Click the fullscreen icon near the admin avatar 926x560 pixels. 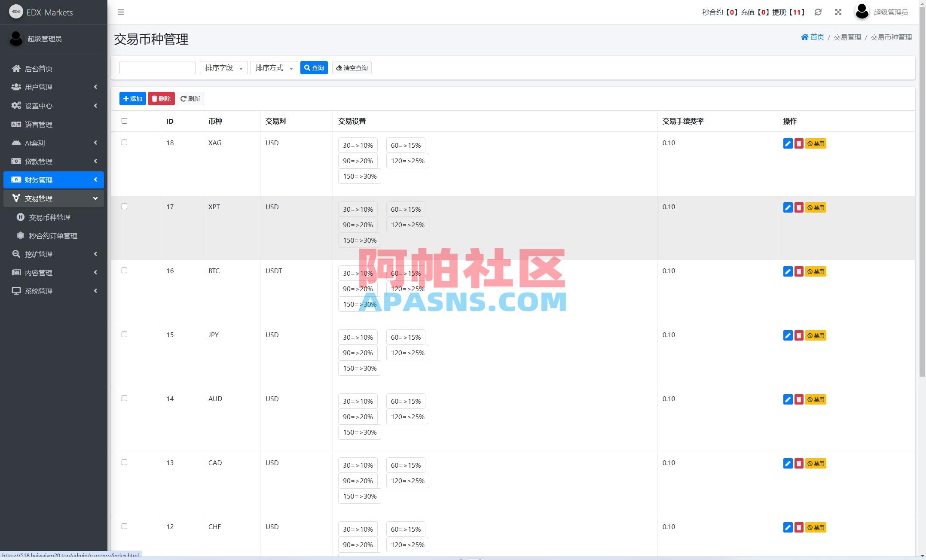(x=838, y=12)
